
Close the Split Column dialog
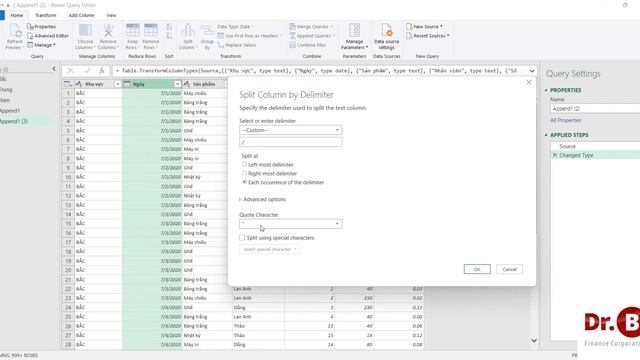tap(529, 82)
